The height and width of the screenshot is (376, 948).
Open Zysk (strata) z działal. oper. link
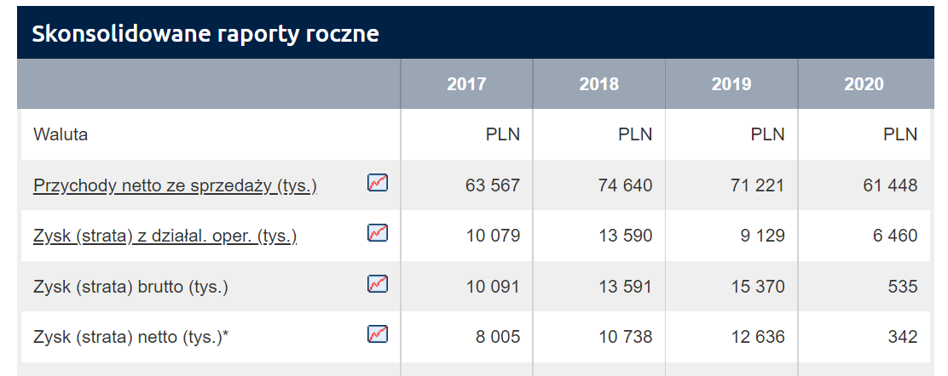165,236
